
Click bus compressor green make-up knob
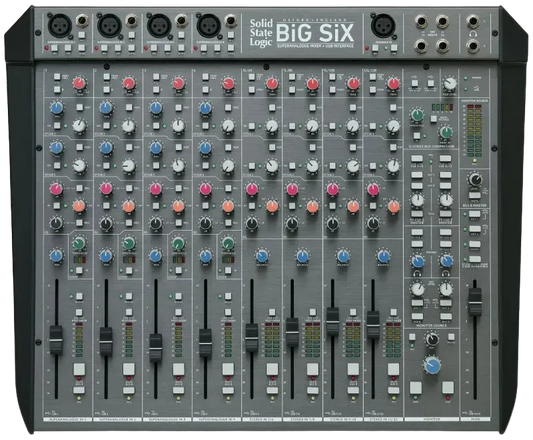pos(446,132)
